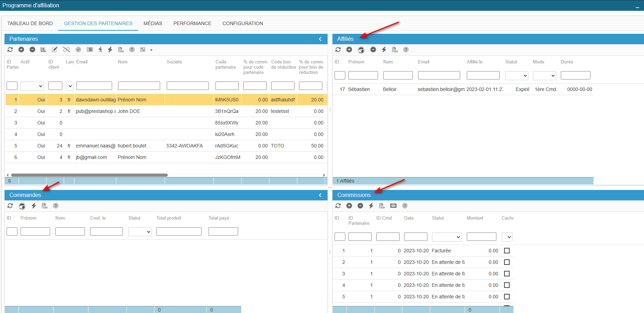The image size is (644, 313).
Task: Refresh the Partenaires grid
Action: [10, 49]
